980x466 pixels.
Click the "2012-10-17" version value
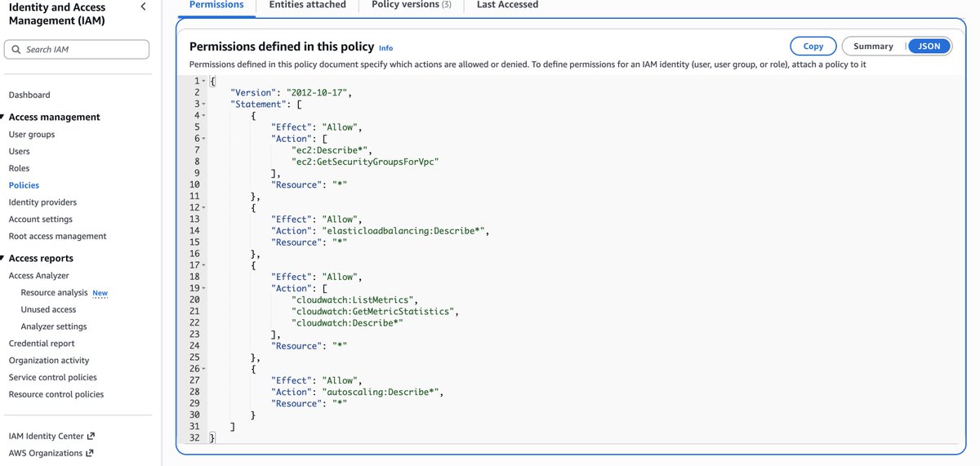point(318,93)
